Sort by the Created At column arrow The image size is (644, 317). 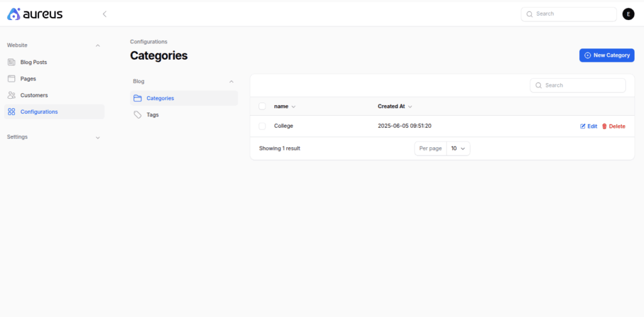click(x=410, y=107)
